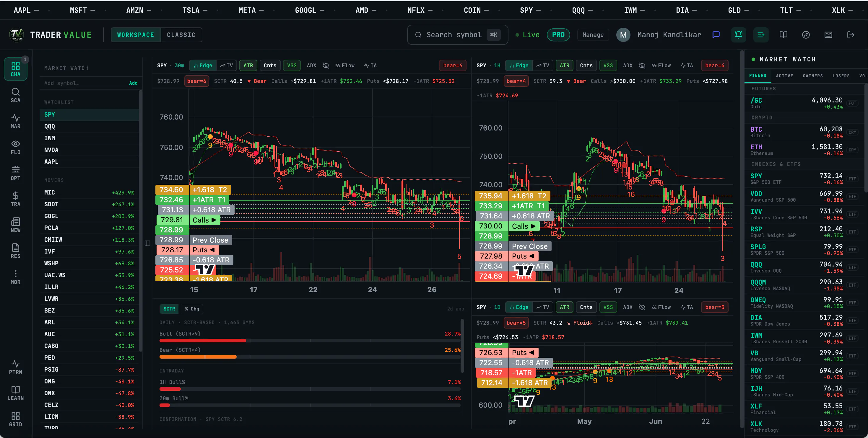The width and height of the screenshot is (868, 438).
Task: Open the OPT options sidebar icon
Action: click(x=15, y=173)
